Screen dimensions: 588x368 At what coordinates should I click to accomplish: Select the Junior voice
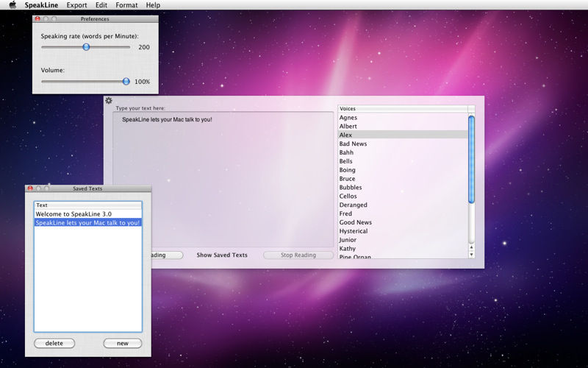403,240
